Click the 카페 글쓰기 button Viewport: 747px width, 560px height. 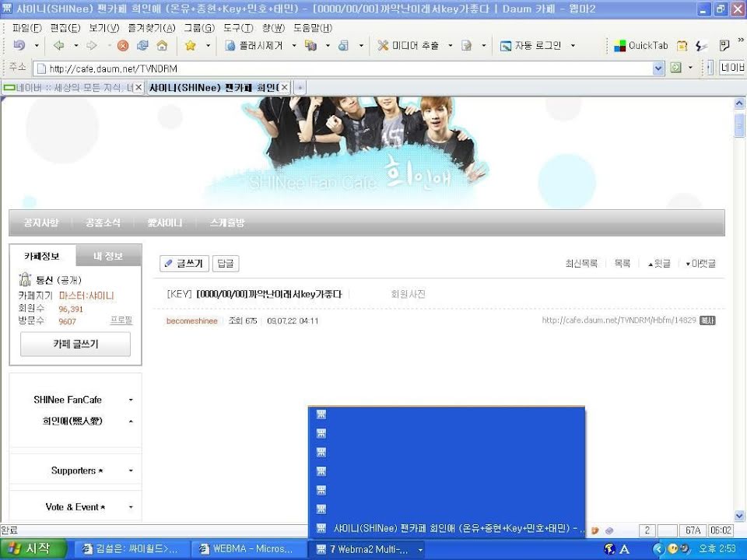[75, 344]
